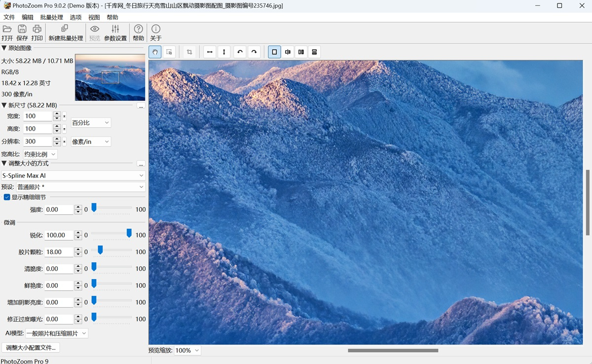Click the 帮助 help button

tap(138, 32)
